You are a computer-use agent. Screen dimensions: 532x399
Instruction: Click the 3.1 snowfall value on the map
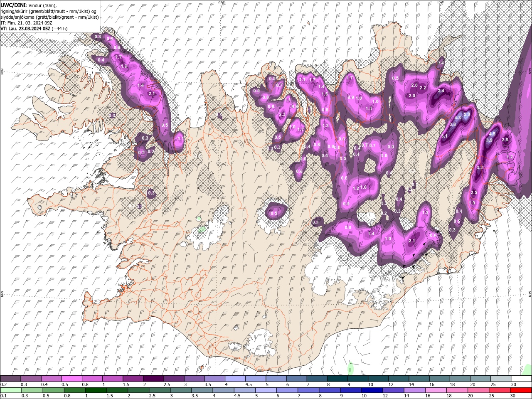pyautogui.click(x=444, y=136)
